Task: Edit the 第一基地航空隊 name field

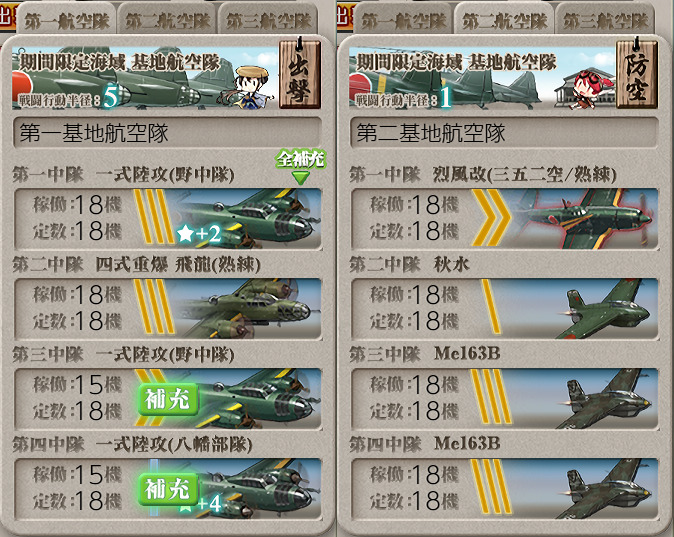Action: point(168,132)
